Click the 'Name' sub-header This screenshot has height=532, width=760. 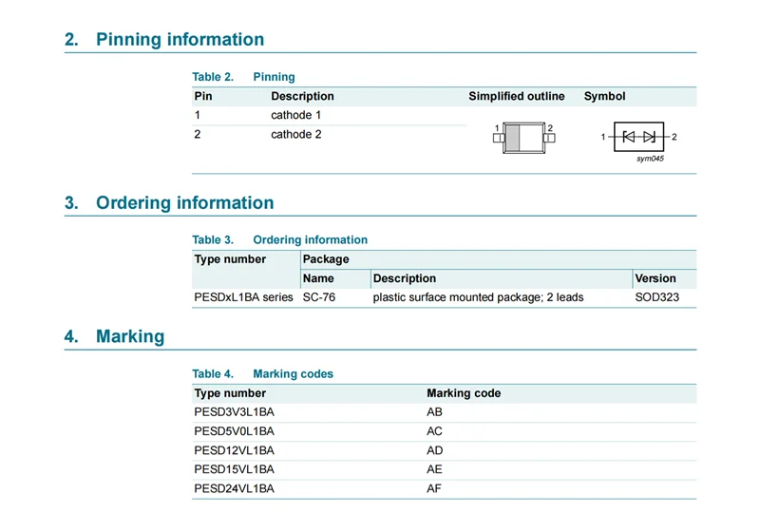click(x=318, y=278)
